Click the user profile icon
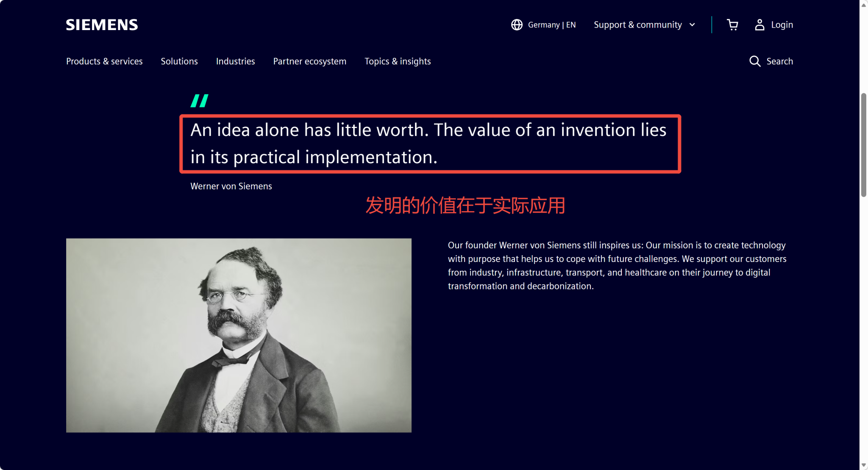This screenshot has height=470, width=868. tap(759, 25)
